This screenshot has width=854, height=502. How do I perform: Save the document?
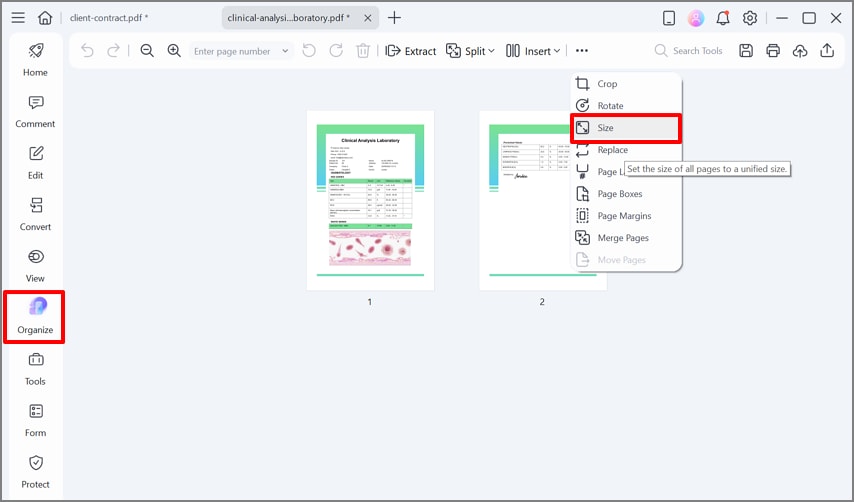(x=746, y=51)
